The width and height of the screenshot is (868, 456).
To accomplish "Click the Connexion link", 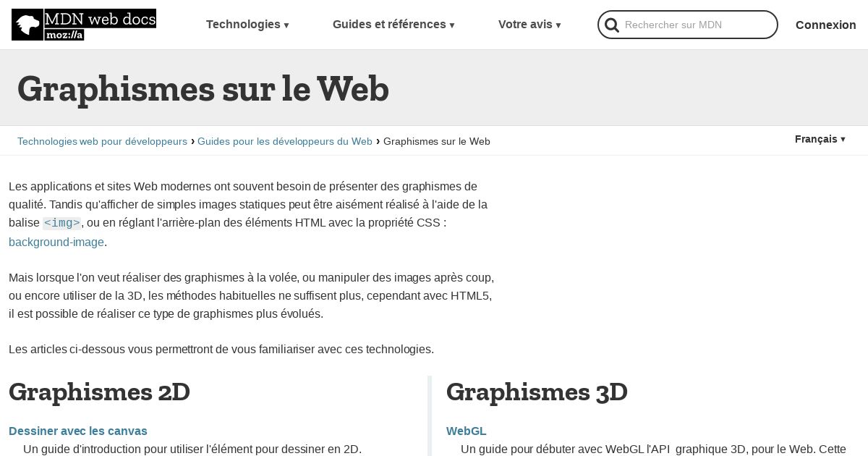I will pyautogui.click(x=826, y=25).
